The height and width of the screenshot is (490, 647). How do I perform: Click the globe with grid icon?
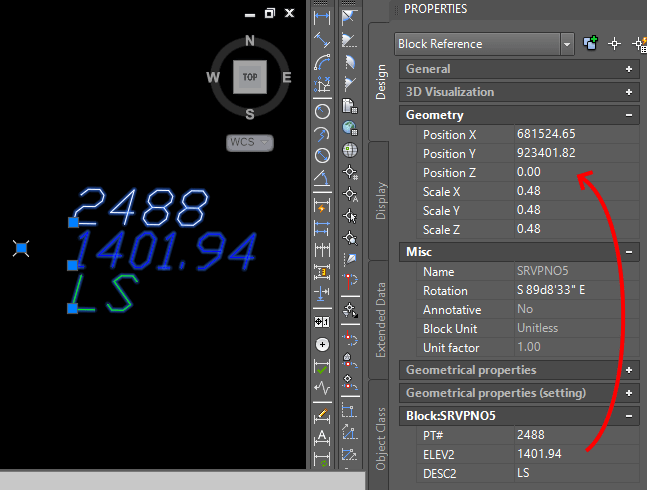click(350, 128)
